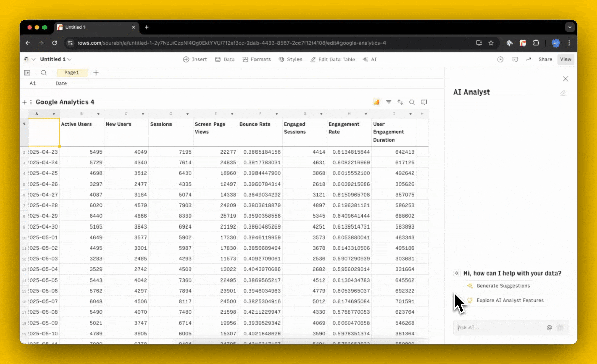The image size is (597, 364).
Task: Open the version history clock icon
Action: click(500, 59)
